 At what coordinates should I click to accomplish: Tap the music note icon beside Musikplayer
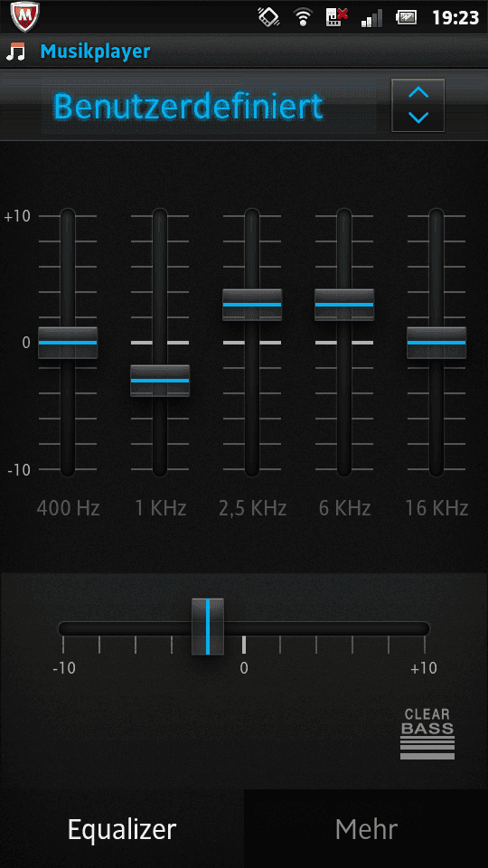tap(16, 52)
